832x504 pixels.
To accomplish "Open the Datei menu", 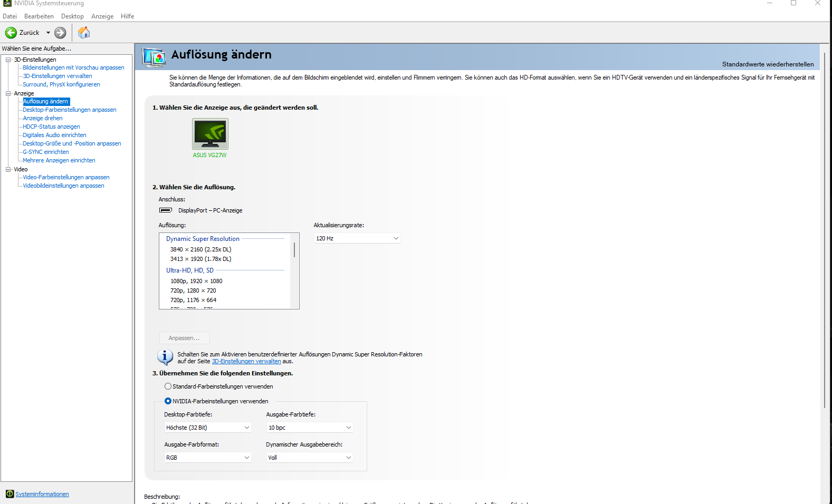I will tap(9, 16).
